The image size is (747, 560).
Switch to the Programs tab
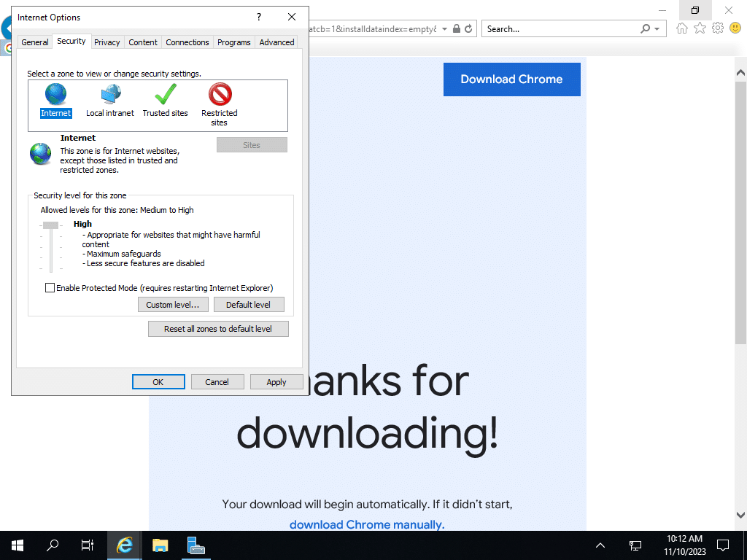click(234, 42)
